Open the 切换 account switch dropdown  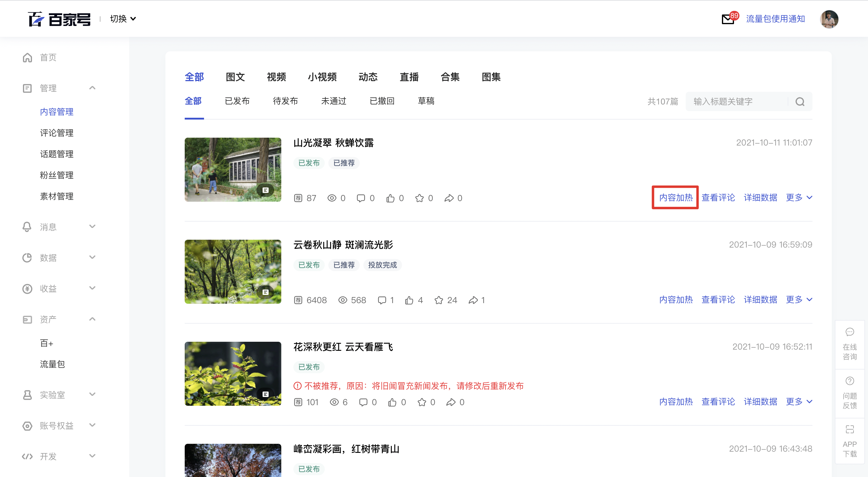tap(123, 19)
